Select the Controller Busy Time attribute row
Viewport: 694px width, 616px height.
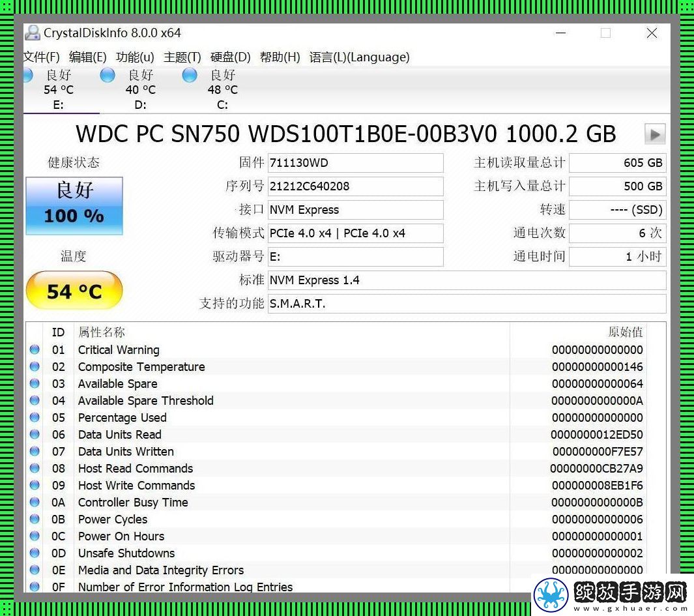(x=336, y=502)
